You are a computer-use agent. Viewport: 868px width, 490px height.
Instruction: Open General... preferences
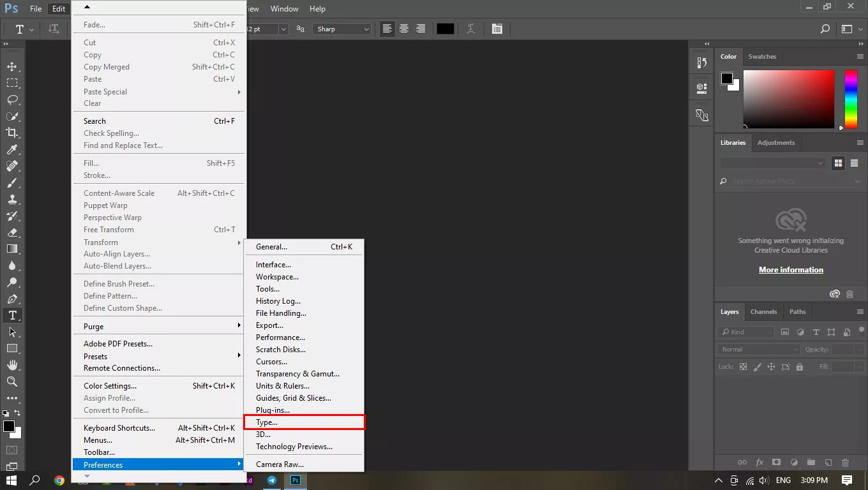click(304, 247)
